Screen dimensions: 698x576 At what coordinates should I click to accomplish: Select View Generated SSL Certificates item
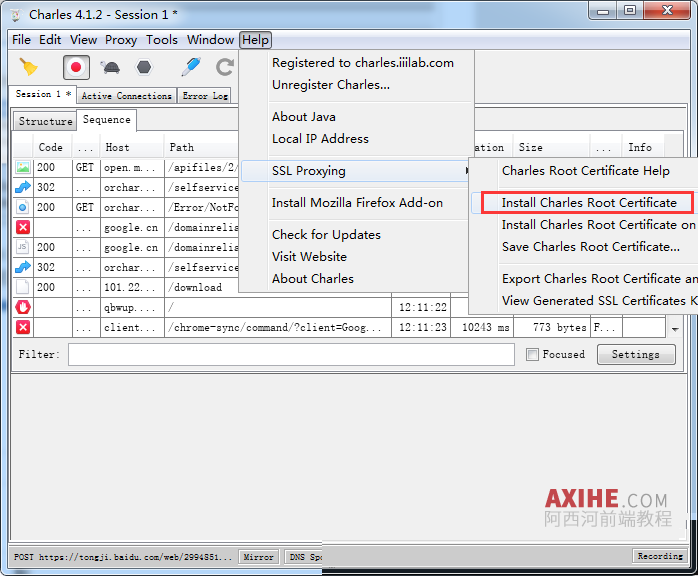point(599,300)
